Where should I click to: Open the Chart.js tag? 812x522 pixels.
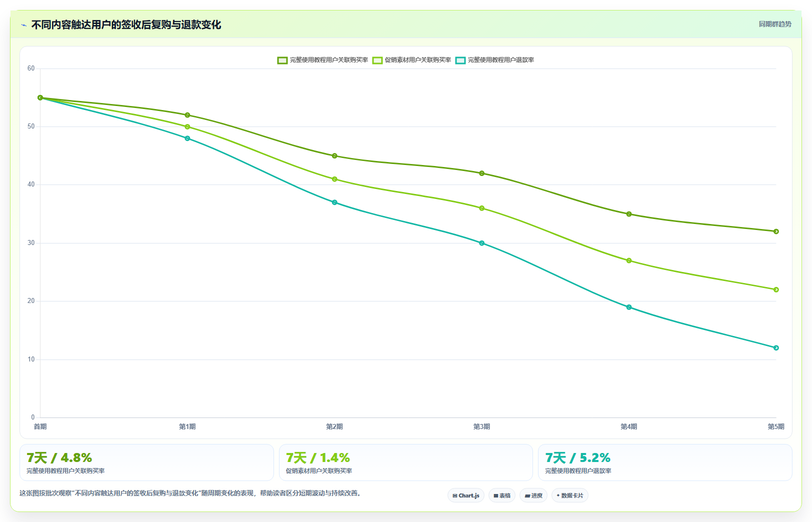(x=466, y=495)
